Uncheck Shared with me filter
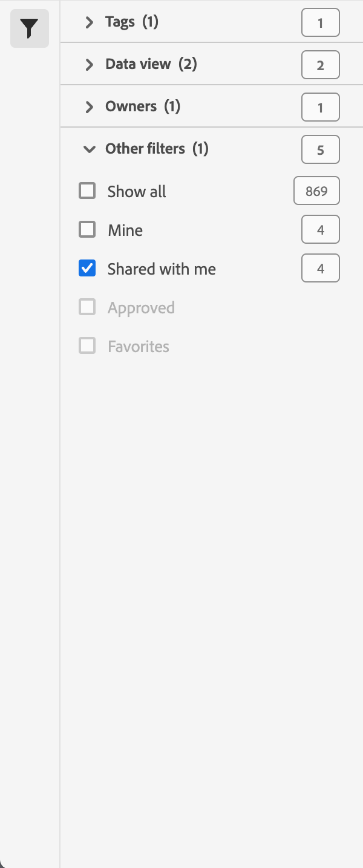The width and height of the screenshot is (363, 868). (x=87, y=269)
